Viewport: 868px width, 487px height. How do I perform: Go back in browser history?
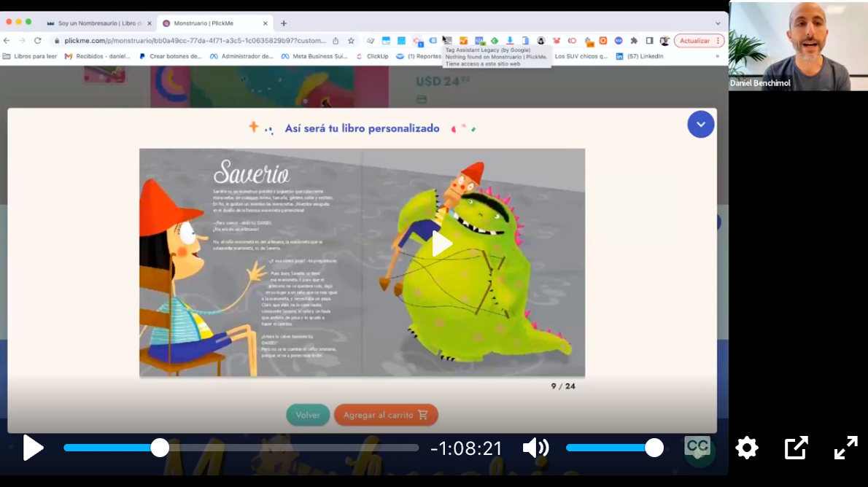coord(7,40)
